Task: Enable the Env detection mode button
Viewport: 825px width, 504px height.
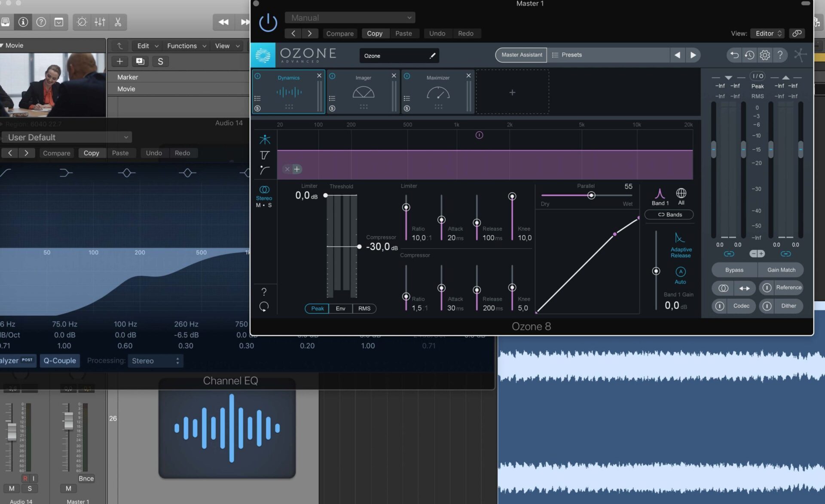Action: 341,308
